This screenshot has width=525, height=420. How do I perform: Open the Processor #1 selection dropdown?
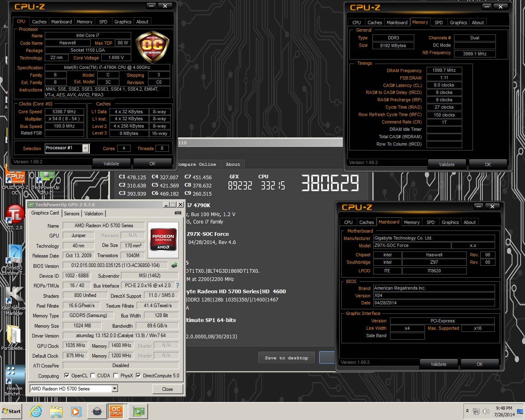click(85, 148)
